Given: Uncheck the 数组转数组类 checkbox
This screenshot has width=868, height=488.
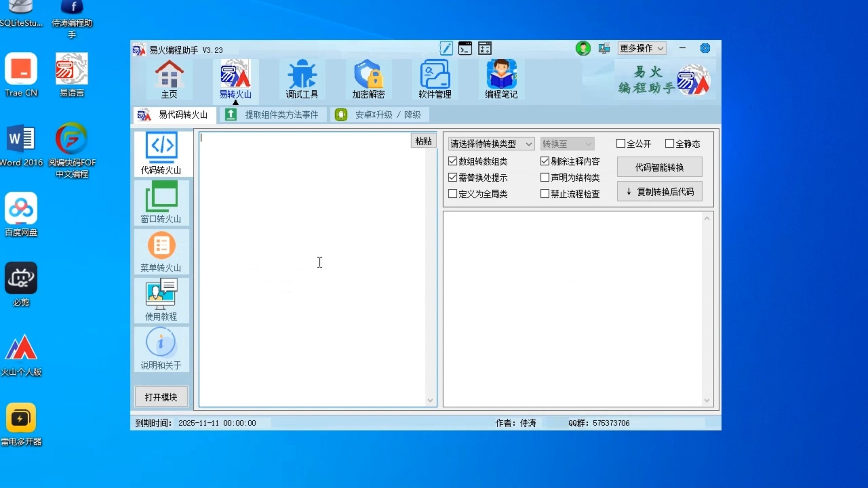Looking at the screenshot, I should point(453,161).
